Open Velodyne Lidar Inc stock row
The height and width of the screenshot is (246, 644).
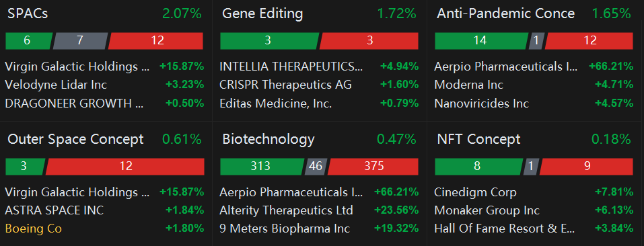[x=104, y=85]
